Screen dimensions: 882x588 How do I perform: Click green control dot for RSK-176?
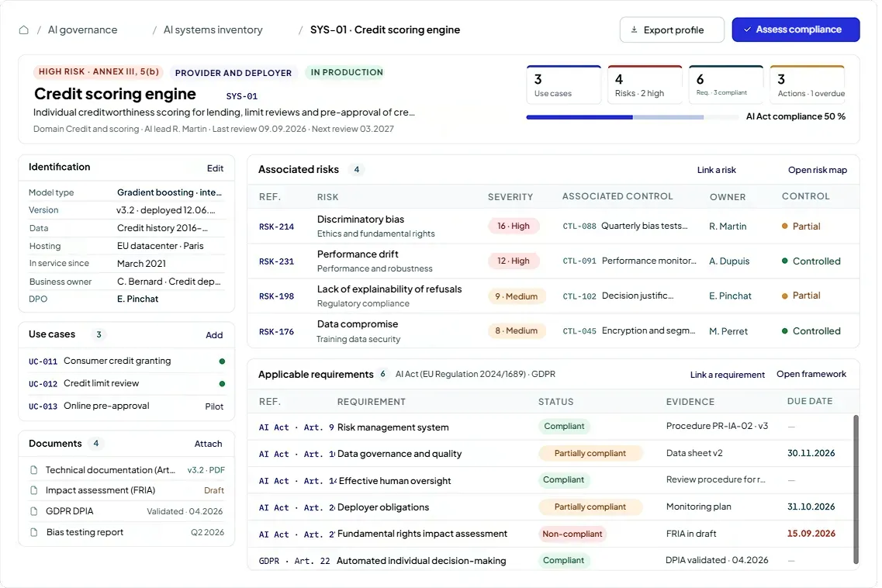pos(785,331)
